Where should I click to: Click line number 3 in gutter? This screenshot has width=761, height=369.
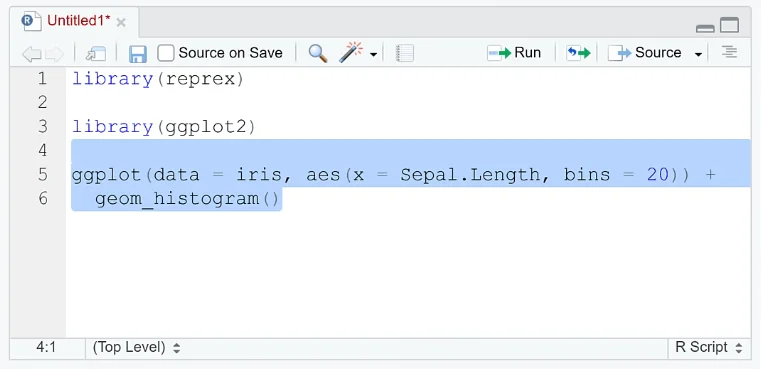coord(43,126)
